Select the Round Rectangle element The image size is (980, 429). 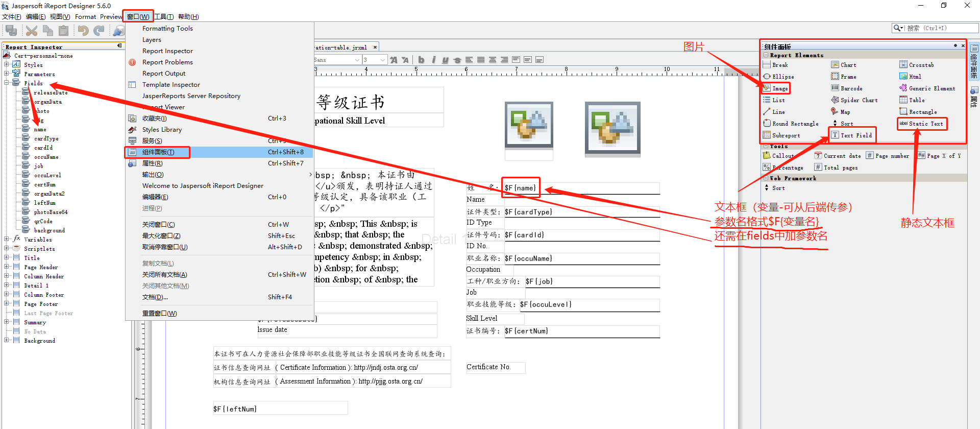click(791, 124)
